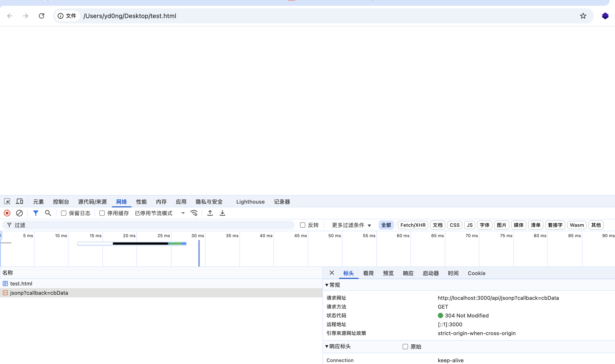Clear the network log

tap(19, 213)
